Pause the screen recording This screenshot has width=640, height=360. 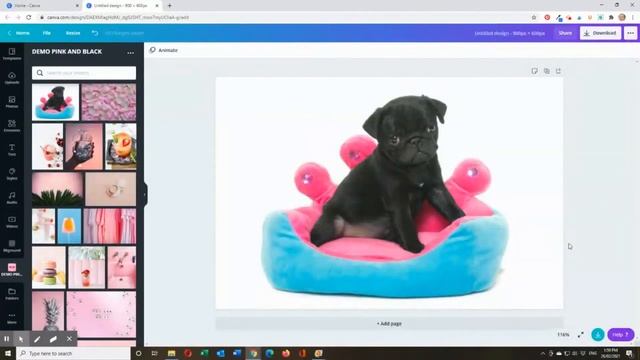(7, 339)
